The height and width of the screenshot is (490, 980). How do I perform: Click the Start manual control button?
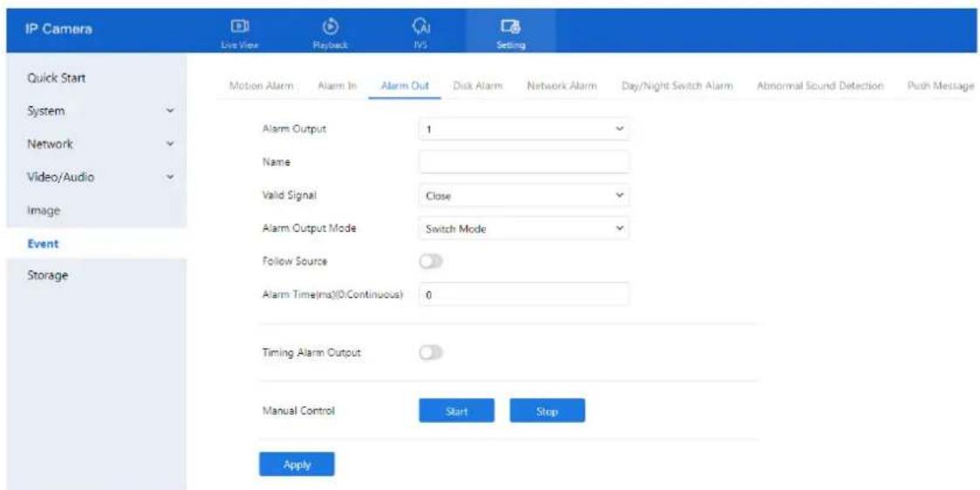pos(456,412)
